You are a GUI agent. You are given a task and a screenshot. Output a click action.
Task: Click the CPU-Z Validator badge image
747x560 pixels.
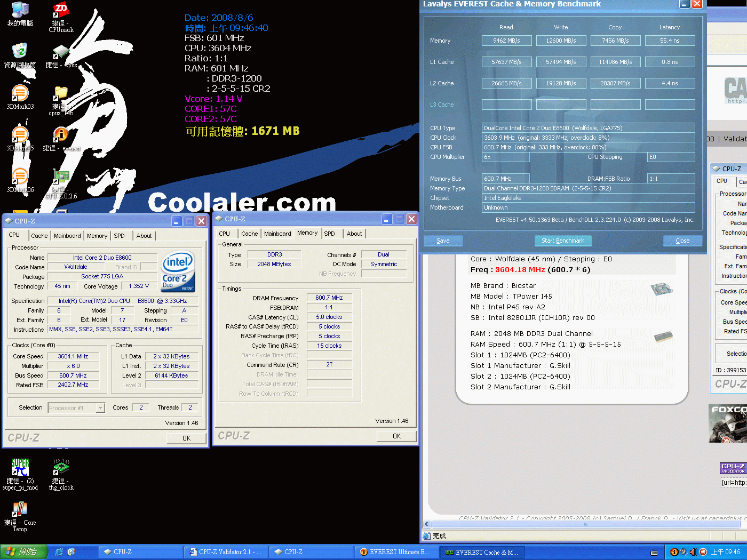733,468
